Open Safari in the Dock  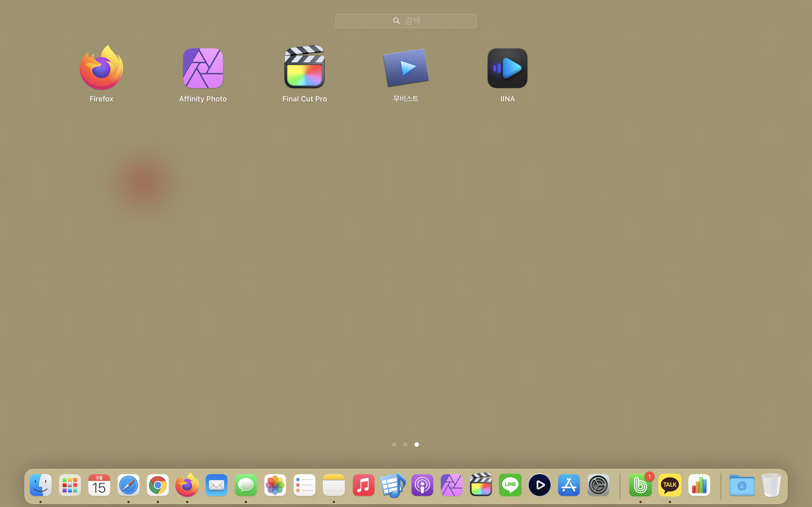129,485
